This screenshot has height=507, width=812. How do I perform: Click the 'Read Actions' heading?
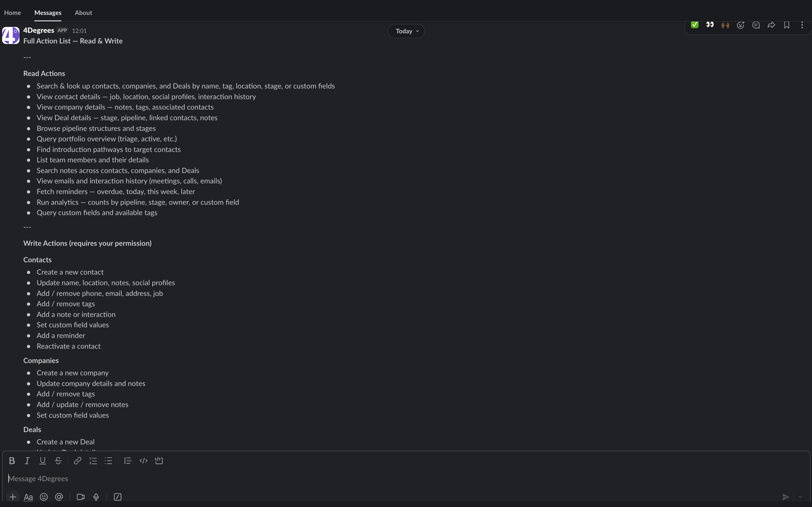tap(44, 73)
